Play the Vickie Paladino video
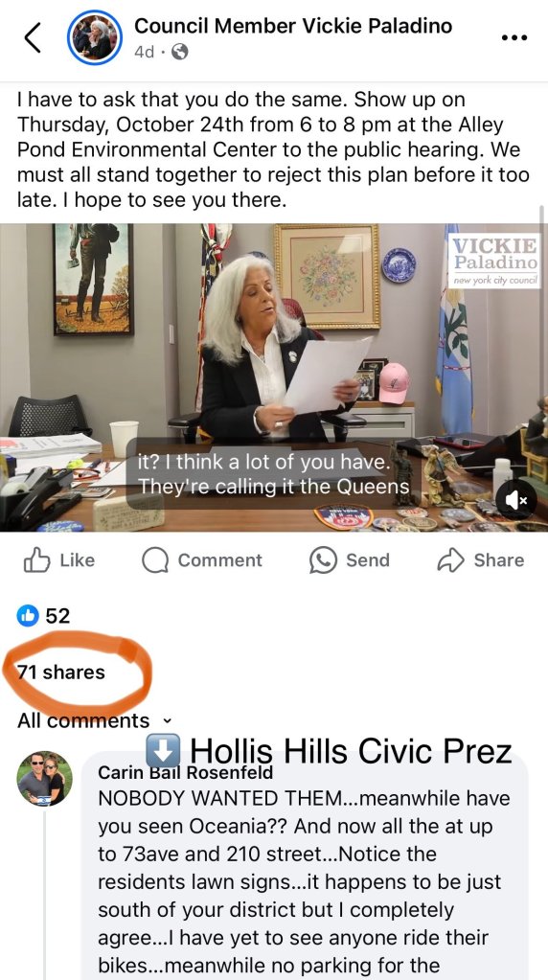This screenshot has height=980, width=548. 274,377
